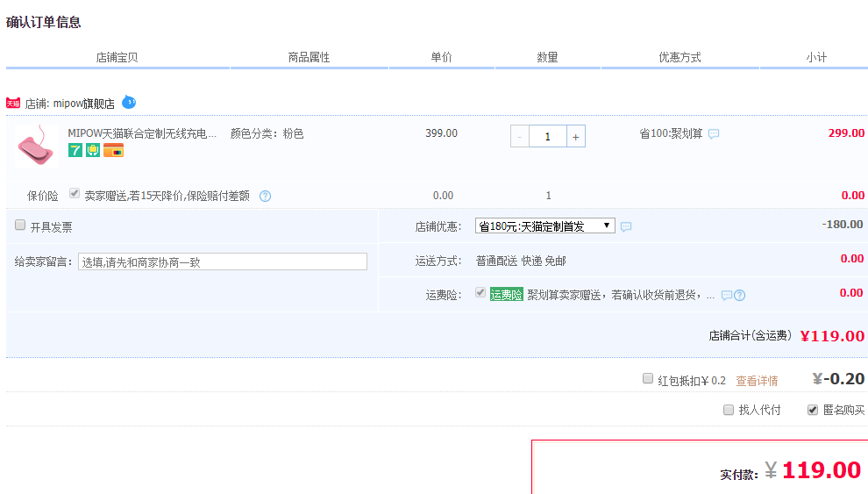The height and width of the screenshot is (494, 868).
Task: Click the 省100:聚划算 discount text
Action: click(x=671, y=133)
